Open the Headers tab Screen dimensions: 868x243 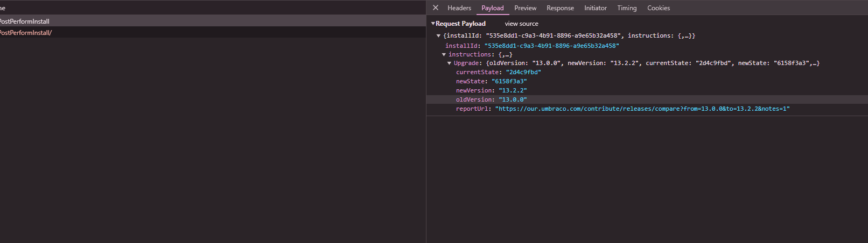[459, 8]
